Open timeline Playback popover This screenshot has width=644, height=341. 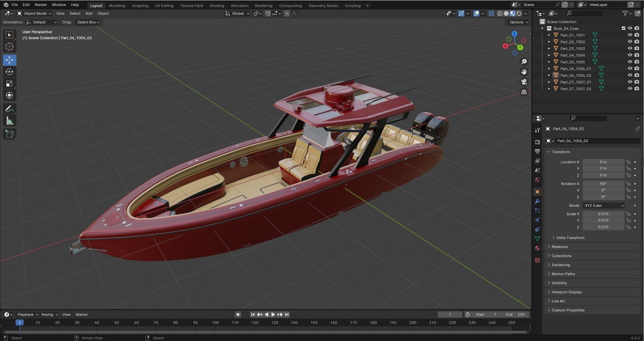27,315
